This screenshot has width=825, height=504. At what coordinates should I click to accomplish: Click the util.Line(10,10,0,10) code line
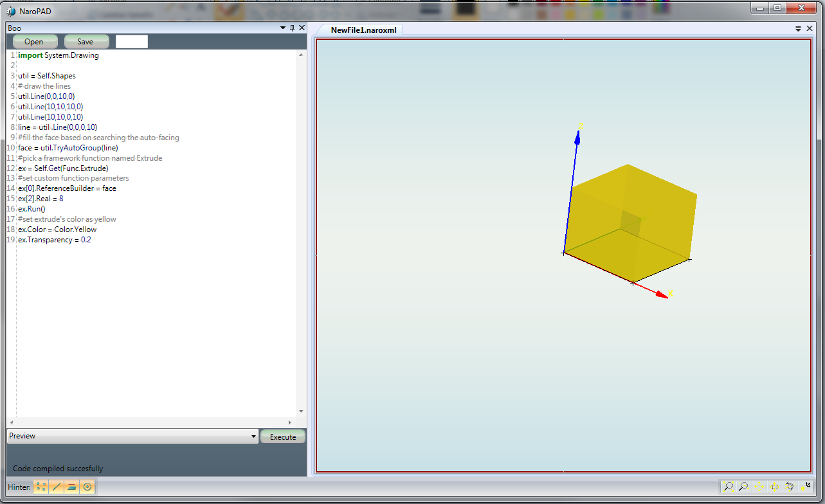[x=50, y=117]
